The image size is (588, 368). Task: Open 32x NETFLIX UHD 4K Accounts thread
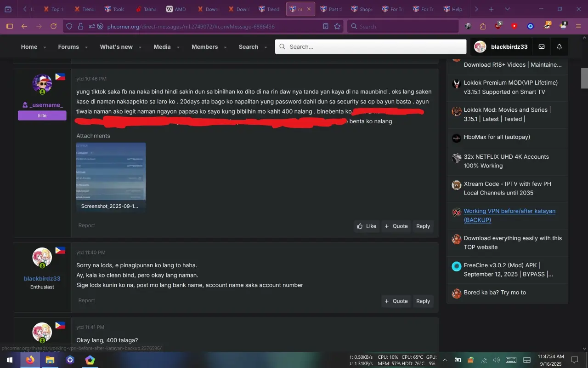coord(506,161)
